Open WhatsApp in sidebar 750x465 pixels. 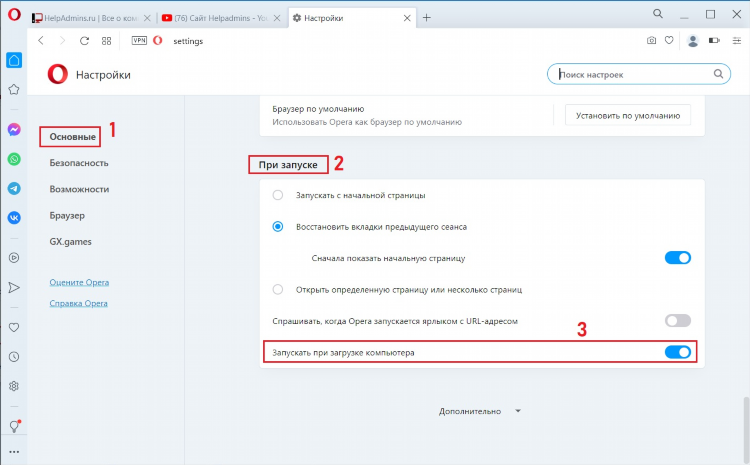tap(14, 159)
